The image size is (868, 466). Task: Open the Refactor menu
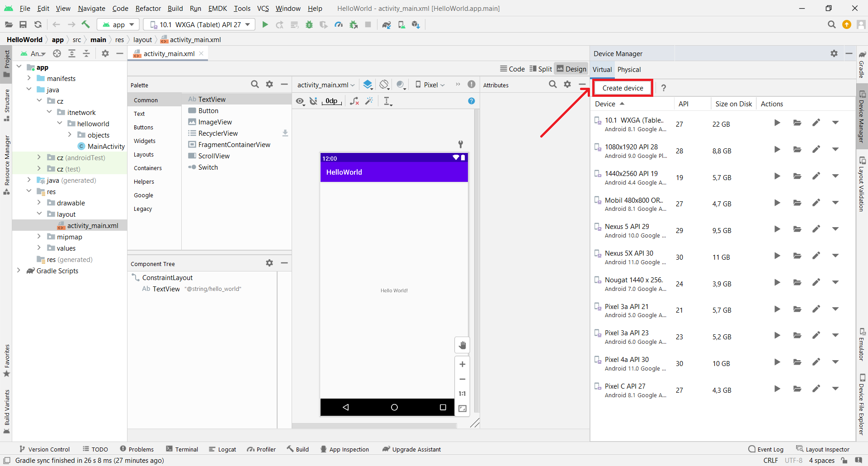[148, 8]
